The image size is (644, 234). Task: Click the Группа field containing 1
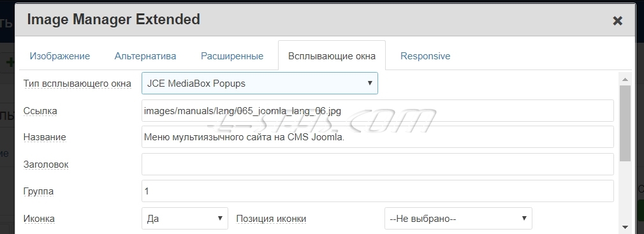378,191
